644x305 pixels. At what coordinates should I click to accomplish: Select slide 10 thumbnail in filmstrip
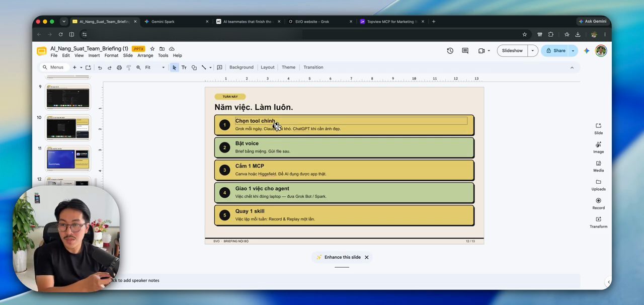point(68,127)
